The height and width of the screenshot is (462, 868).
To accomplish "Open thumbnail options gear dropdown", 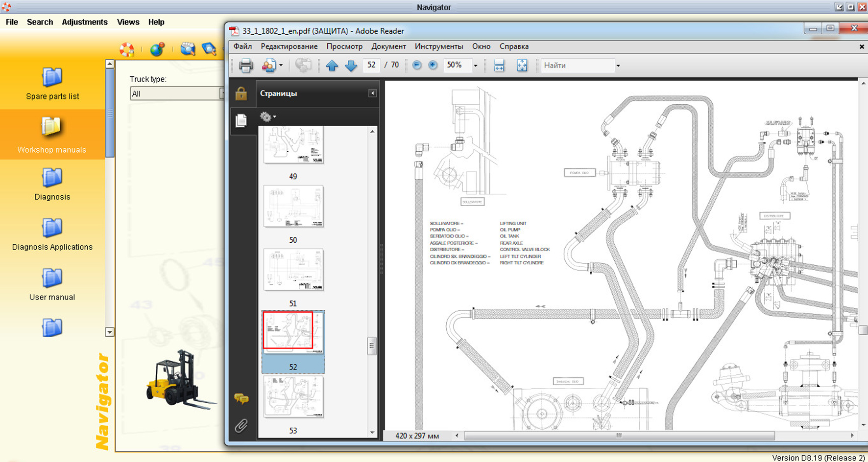I will click(268, 117).
